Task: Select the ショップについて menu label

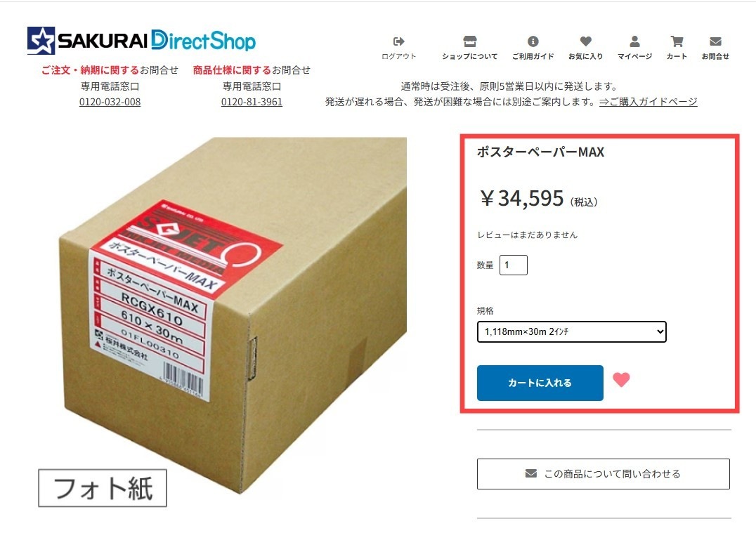Action: 469,56
